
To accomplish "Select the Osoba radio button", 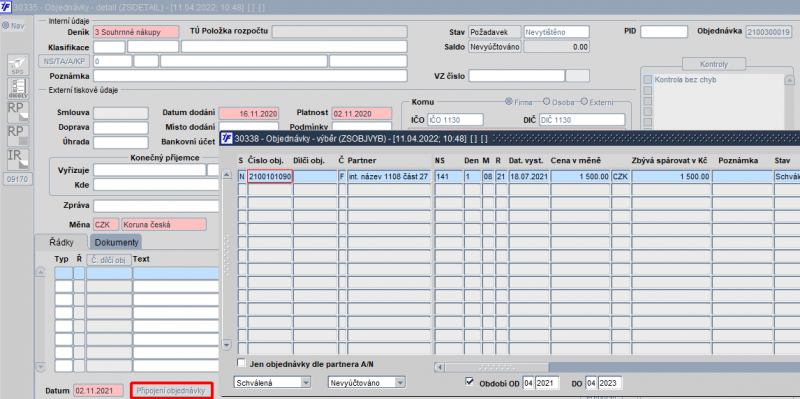I will 546,101.
